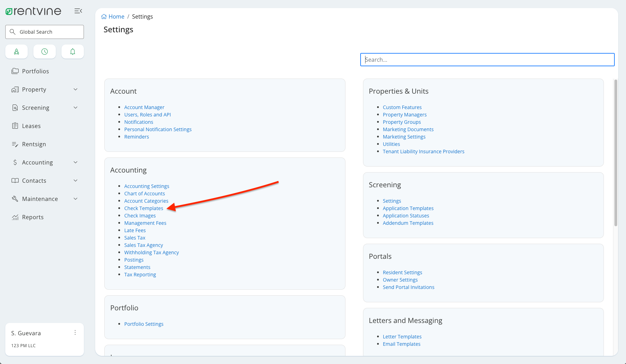The height and width of the screenshot is (364, 626).
Task: Open the Check Templates link
Action: [144, 208]
